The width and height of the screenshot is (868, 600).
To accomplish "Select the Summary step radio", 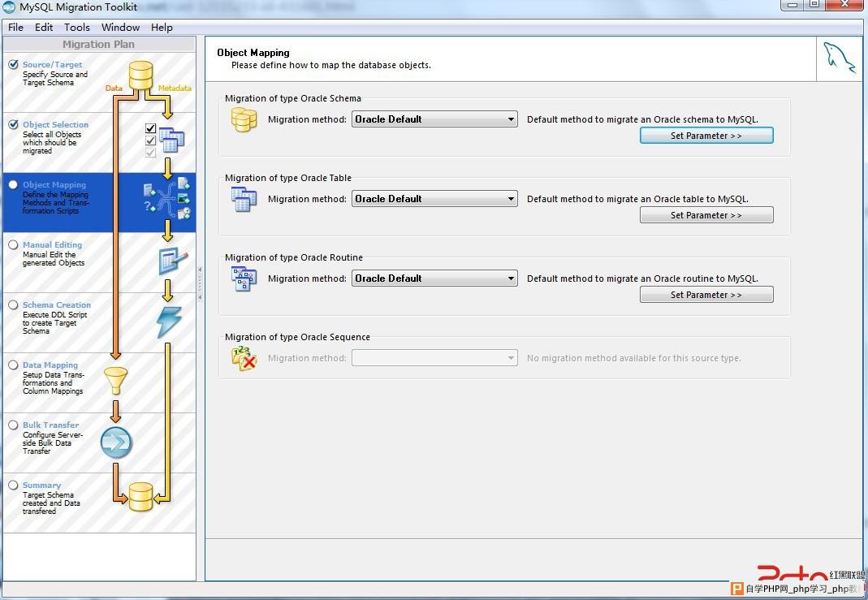I will [13, 485].
